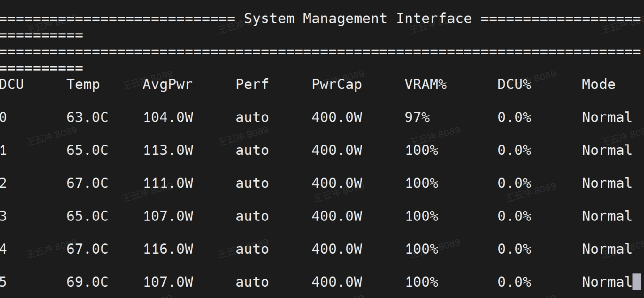This screenshot has width=644, height=298.
Task: Select the average power value 104.0W
Action: tap(168, 117)
